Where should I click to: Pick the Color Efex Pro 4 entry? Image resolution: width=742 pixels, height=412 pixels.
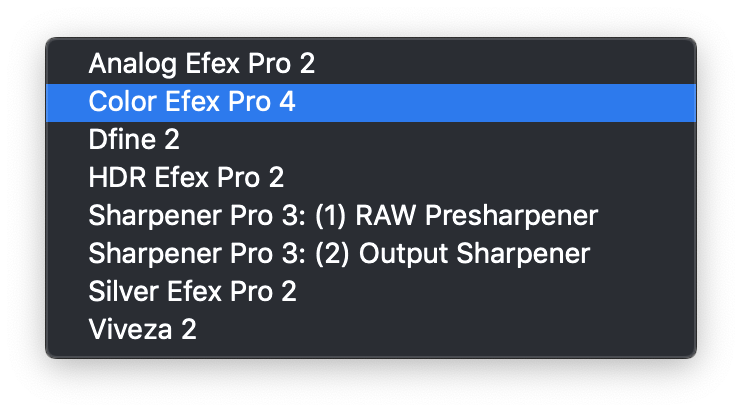point(192,102)
